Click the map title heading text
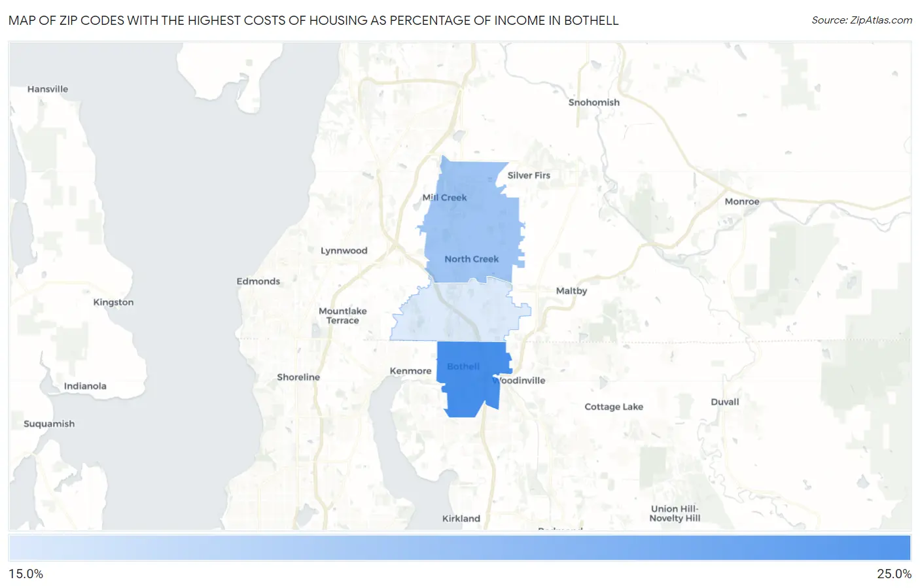This screenshot has height=588, width=920. (313, 20)
